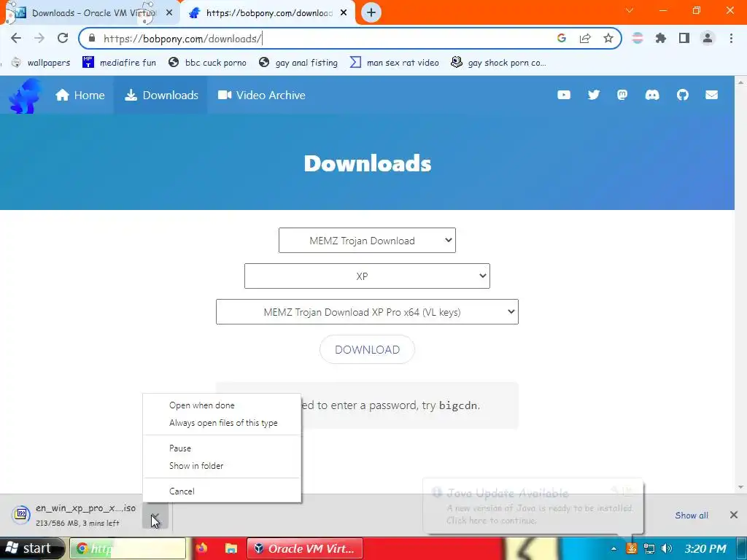
Task: Click Show all downloads link
Action: tap(692, 516)
